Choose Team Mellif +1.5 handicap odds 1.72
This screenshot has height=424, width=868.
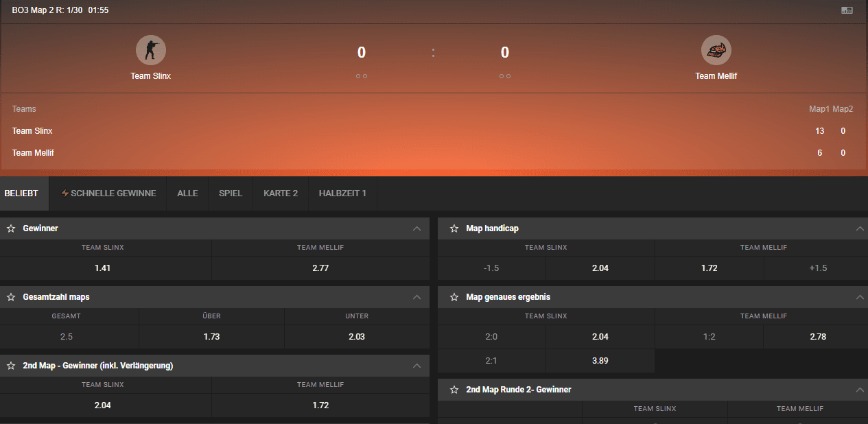709,268
